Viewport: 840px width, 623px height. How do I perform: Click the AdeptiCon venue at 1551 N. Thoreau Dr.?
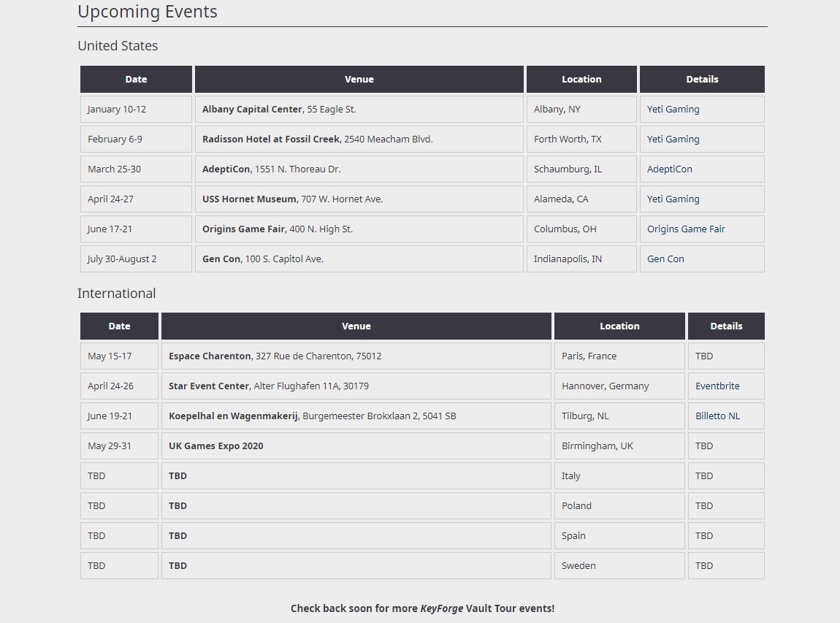359,169
